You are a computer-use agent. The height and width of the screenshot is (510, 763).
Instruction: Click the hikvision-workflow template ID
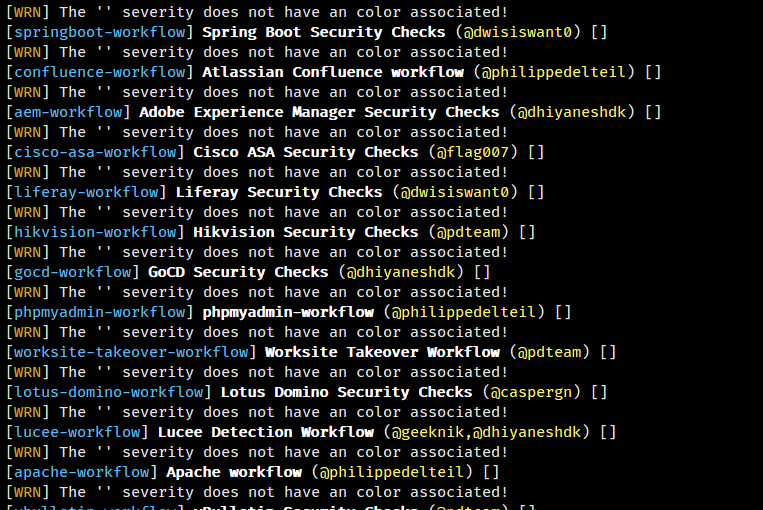(95, 232)
